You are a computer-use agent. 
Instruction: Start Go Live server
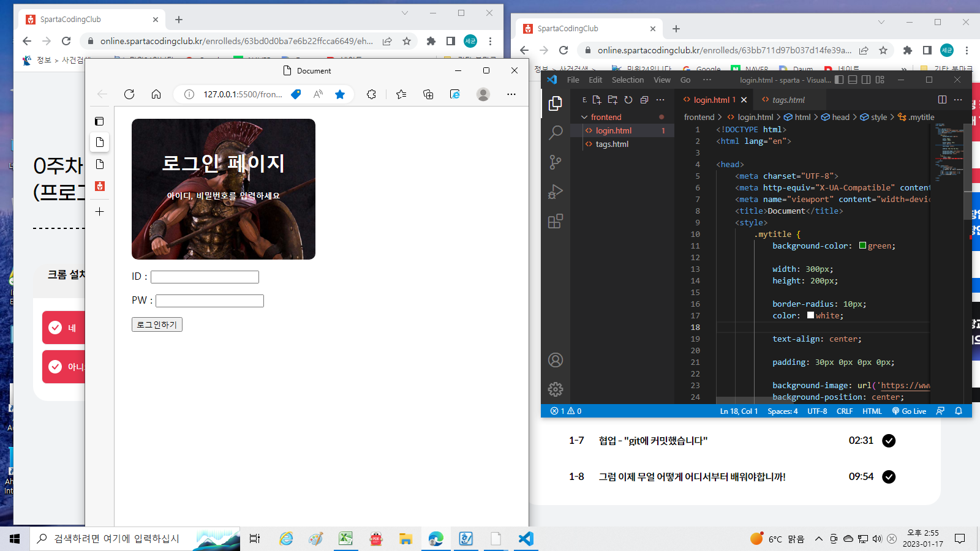coord(909,411)
